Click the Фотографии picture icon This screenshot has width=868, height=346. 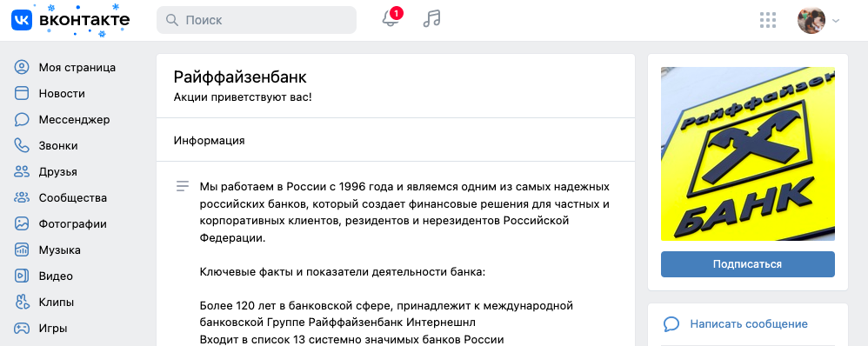(22, 223)
